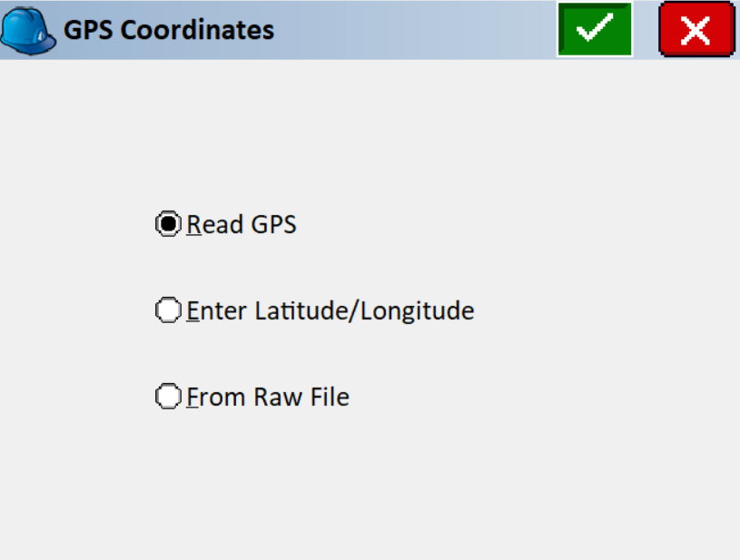Image resolution: width=740 pixels, height=560 pixels.
Task: Select the Read GPS radio button
Action: point(168,224)
